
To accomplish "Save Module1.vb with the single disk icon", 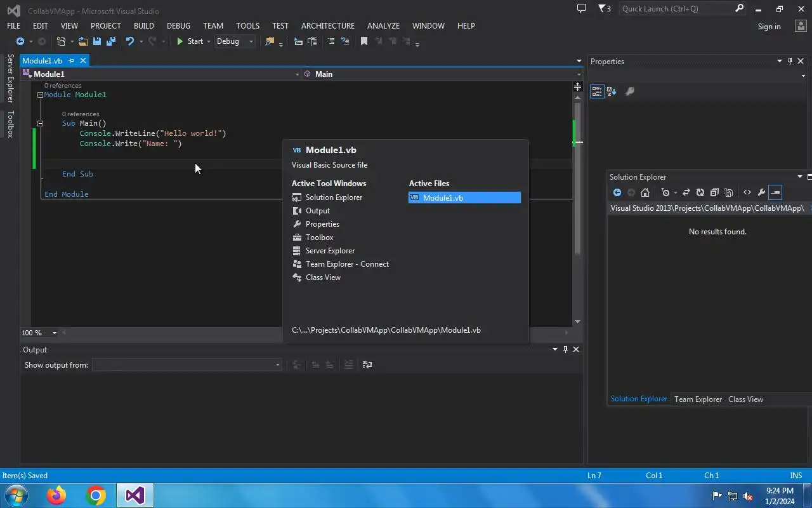I will [x=97, y=41].
